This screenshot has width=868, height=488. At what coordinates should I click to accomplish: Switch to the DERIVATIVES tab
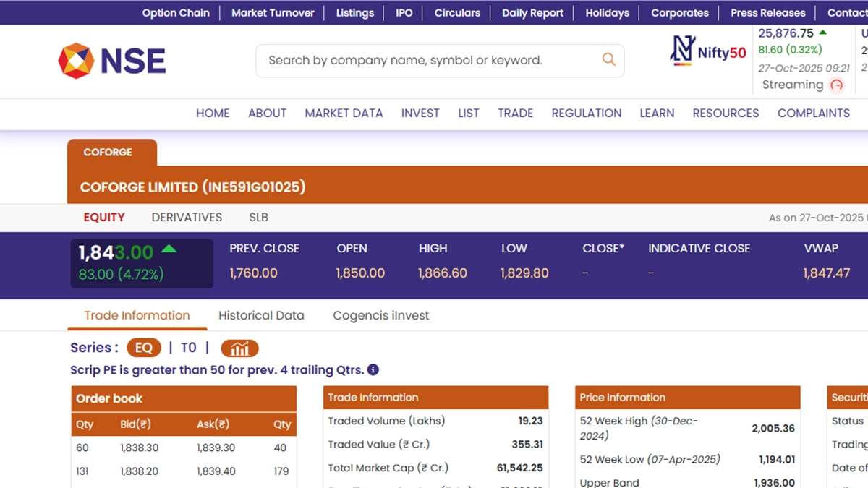pyautogui.click(x=187, y=217)
